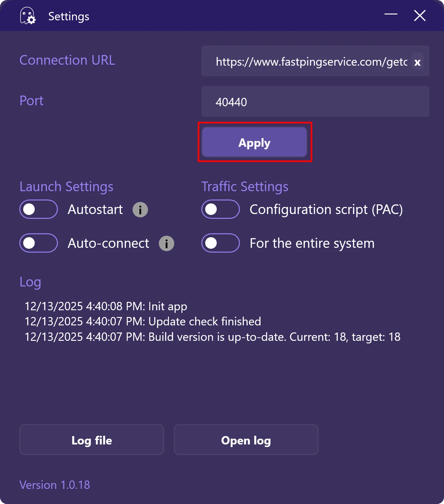Screen dimensions: 444x504
Task: Click the Autostart info icon
Action: 140,210
